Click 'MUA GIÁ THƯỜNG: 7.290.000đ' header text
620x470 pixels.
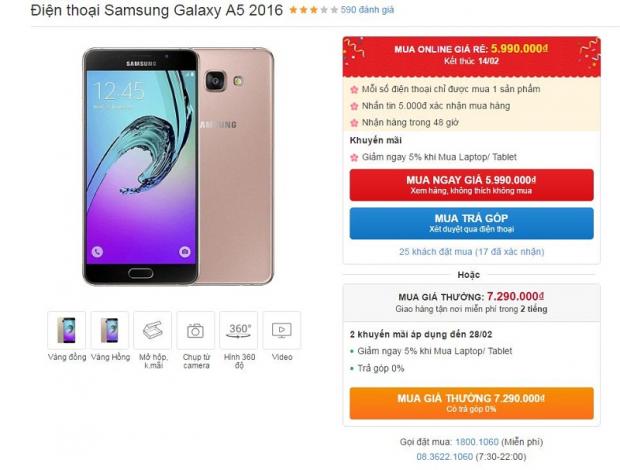click(471, 296)
